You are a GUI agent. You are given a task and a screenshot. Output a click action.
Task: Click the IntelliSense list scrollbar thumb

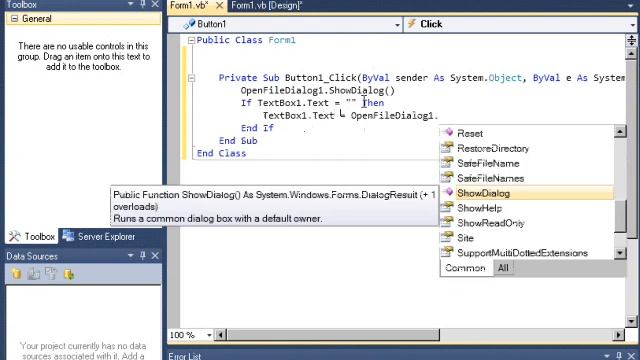[620, 216]
